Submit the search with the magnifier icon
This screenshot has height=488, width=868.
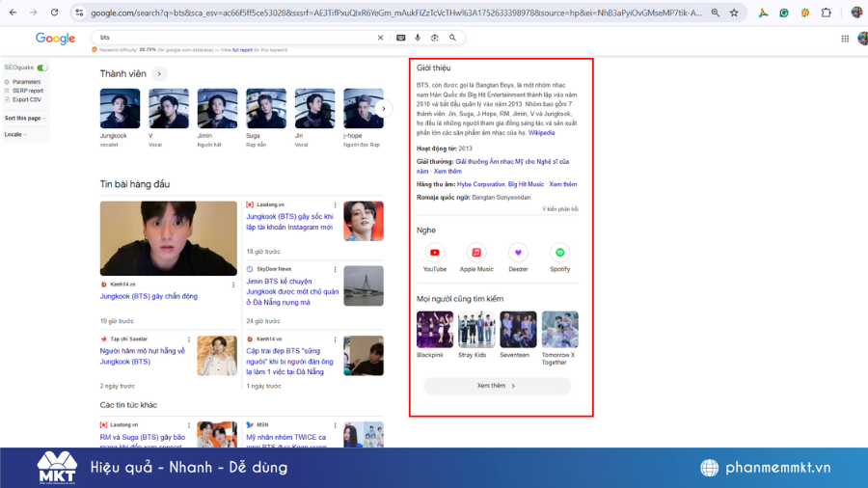click(x=452, y=38)
